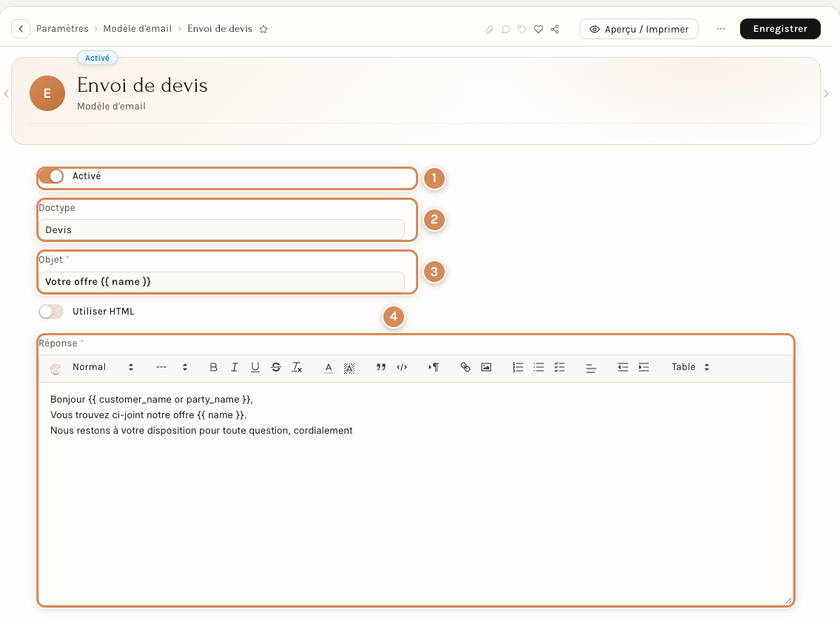Open the three-dots more options menu
The height and width of the screenshot is (618, 840).
(721, 29)
